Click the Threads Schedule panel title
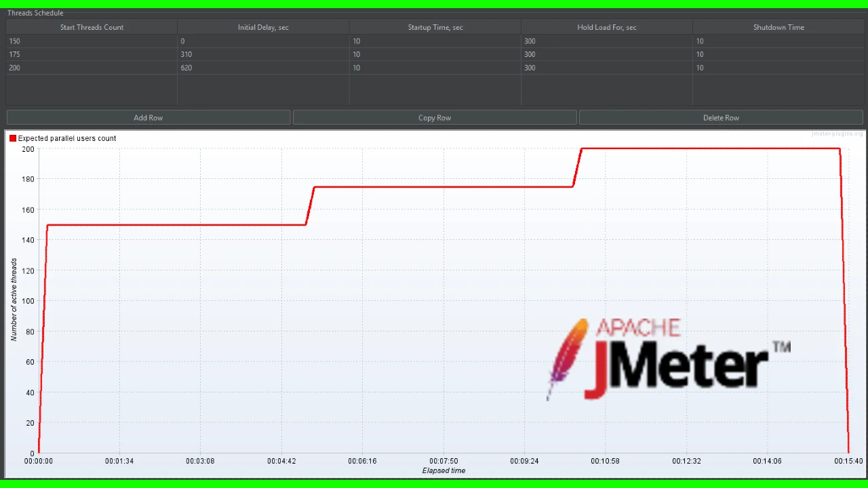 pos(35,13)
